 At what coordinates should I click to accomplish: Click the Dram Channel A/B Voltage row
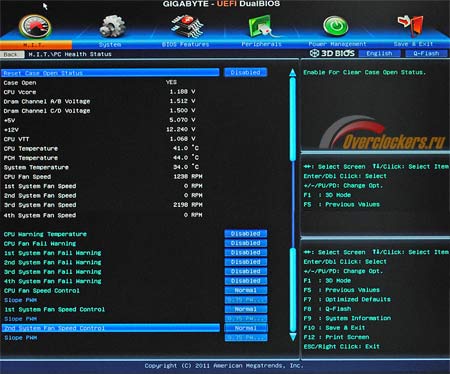click(x=99, y=101)
